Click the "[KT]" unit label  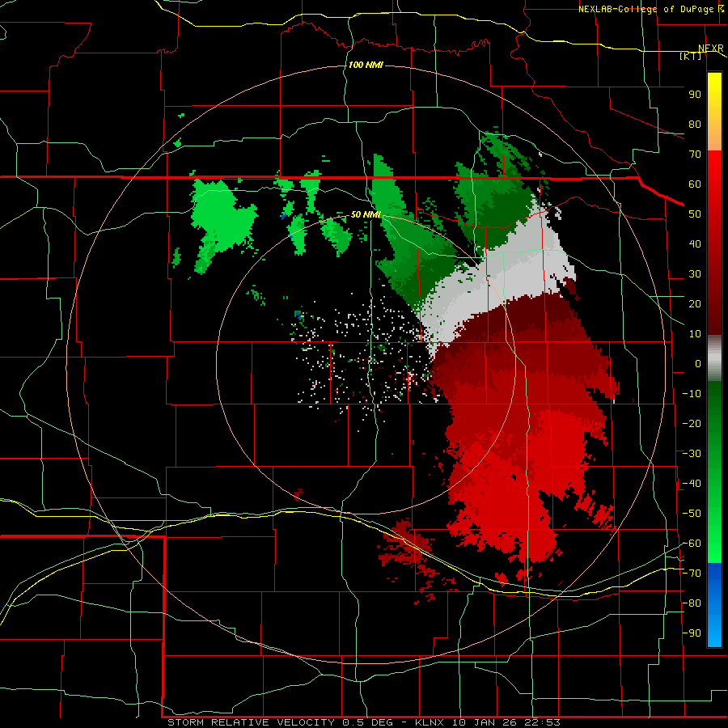tap(691, 56)
